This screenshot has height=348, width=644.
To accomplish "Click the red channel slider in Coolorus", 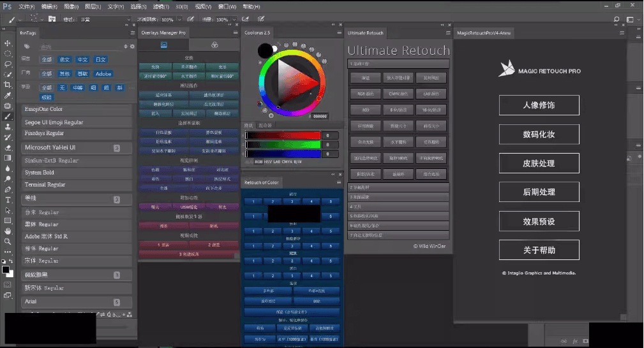I will tap(283, 136).
